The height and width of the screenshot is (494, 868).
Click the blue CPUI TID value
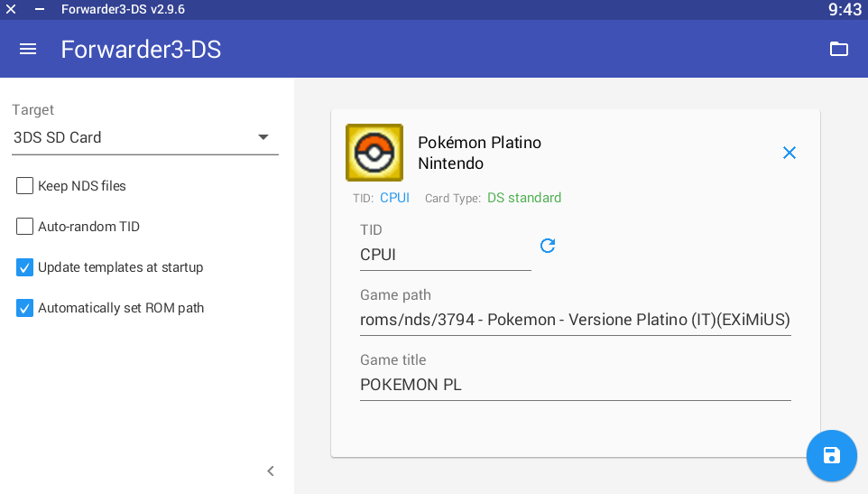[x=394, y=198]
